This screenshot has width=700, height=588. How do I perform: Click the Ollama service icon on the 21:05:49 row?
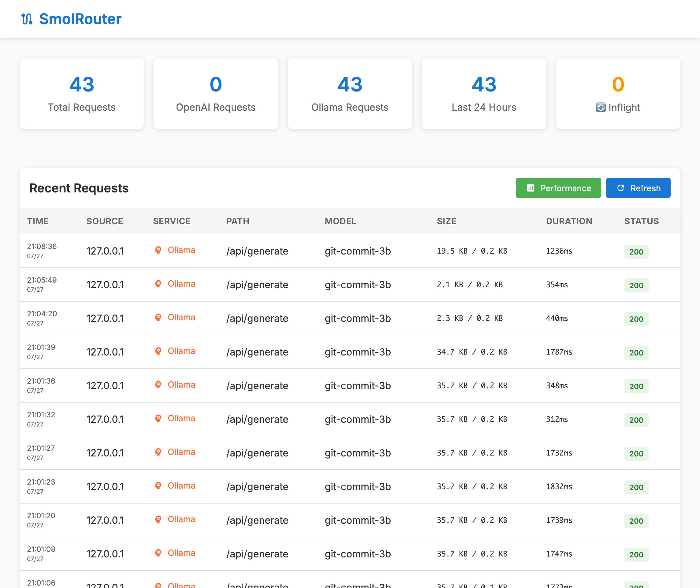pos(158,284)
